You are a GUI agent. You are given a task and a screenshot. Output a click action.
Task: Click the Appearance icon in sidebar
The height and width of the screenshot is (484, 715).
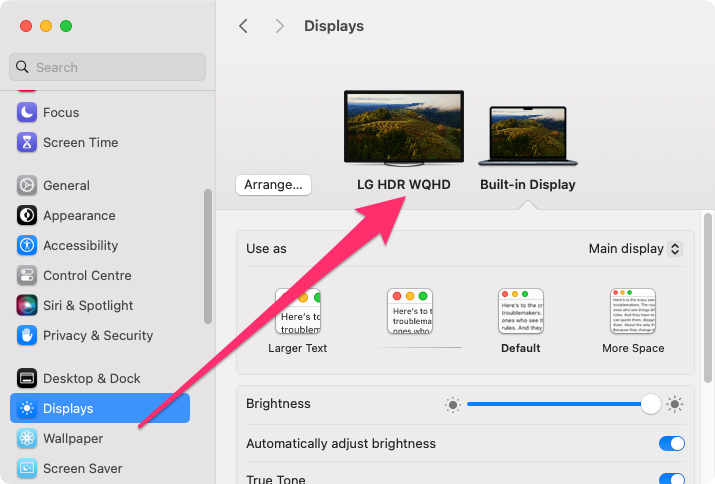(x=27, y=216)
